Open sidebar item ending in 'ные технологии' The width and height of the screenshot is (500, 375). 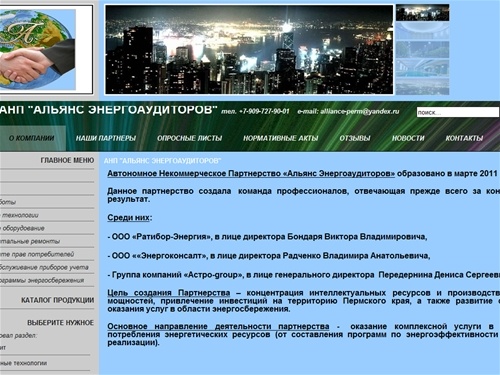(x=23, y=363)
